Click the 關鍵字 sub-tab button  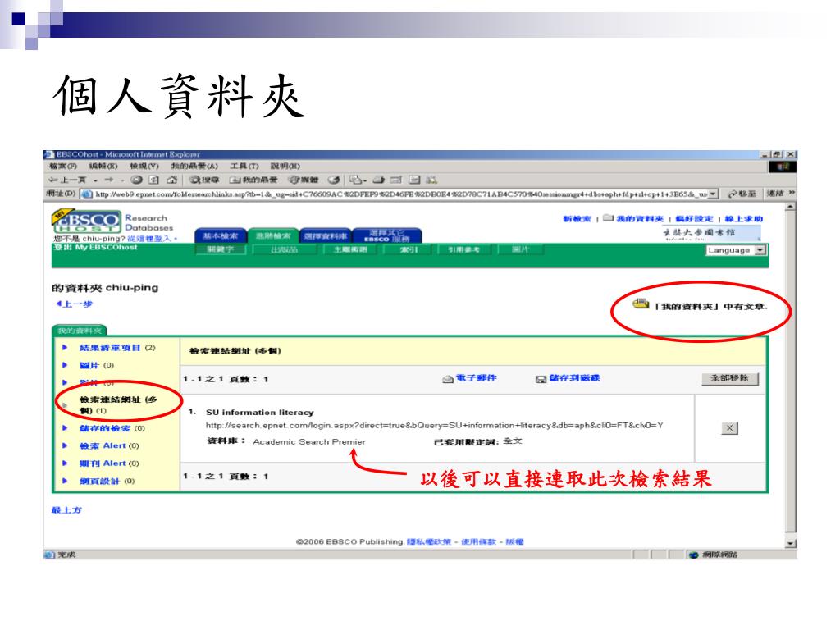[x=221, y=249]
